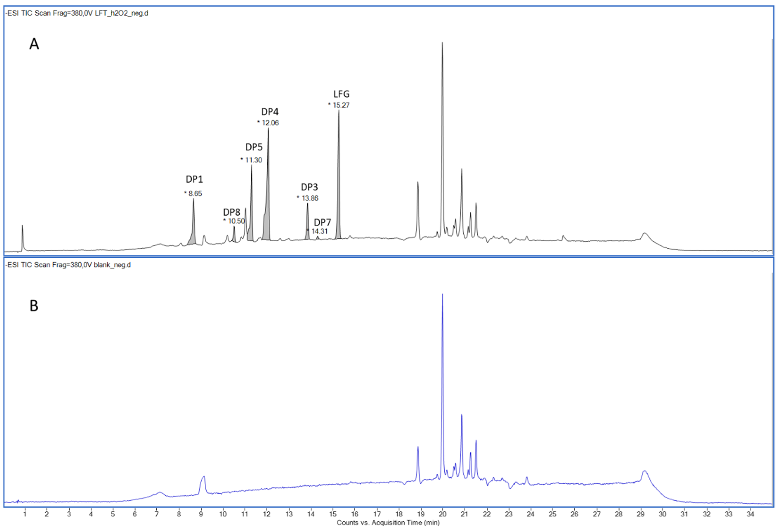Click the DP7 peak label at 14.31

[x=322, y=222]
